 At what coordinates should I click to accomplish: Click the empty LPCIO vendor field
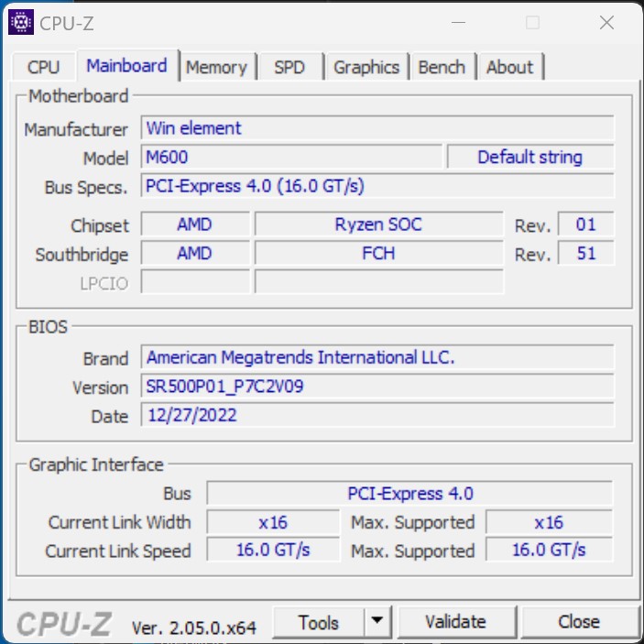(x=195, y=281)
